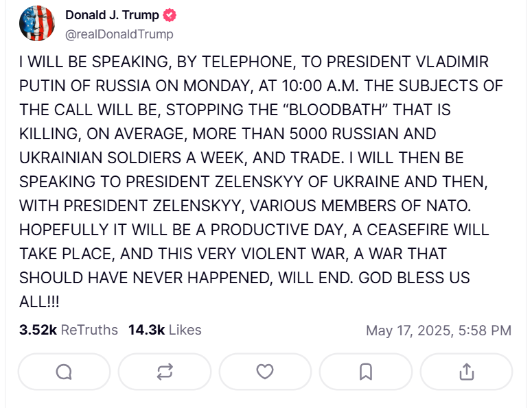The height and width of the screenshot is (408, 532).
Task: Open the share upload icon
Action: [466, 372]
